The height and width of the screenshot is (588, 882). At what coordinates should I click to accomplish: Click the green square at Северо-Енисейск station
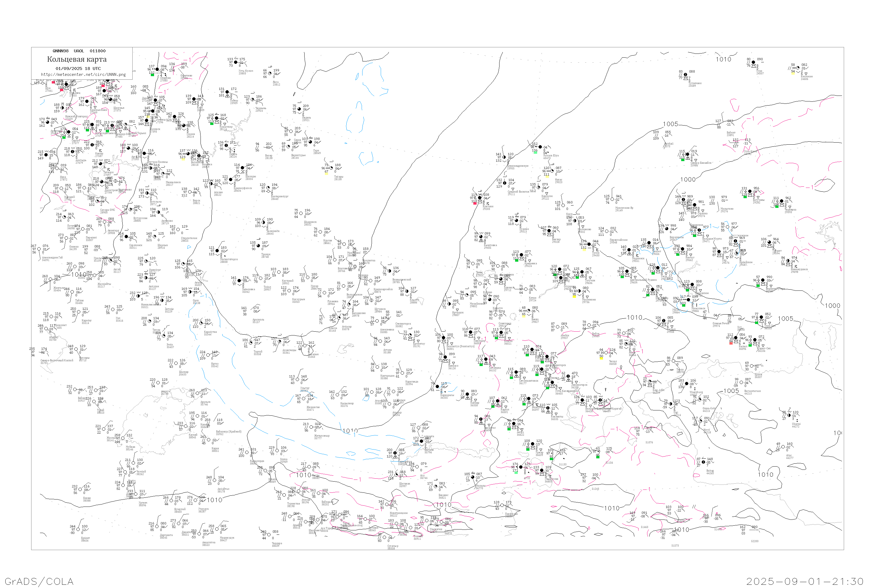point(683,160)
